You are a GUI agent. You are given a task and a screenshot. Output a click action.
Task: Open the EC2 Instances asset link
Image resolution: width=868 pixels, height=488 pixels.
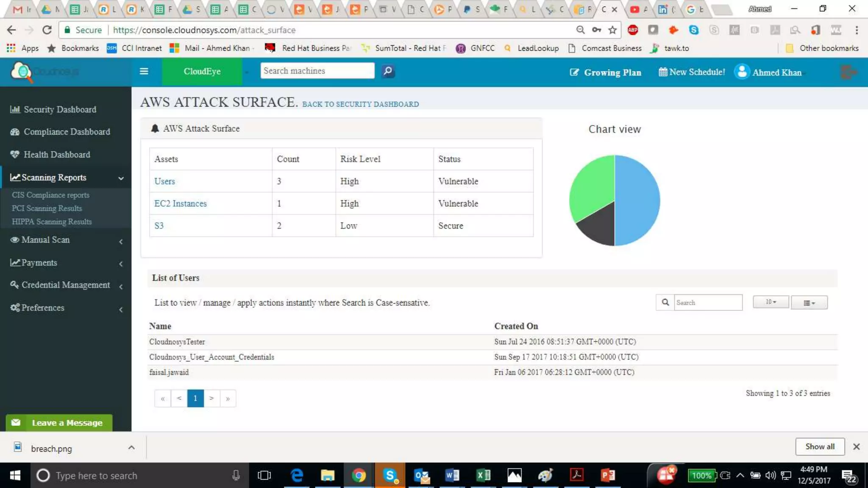pyautogui.click(x=180, y=203)
